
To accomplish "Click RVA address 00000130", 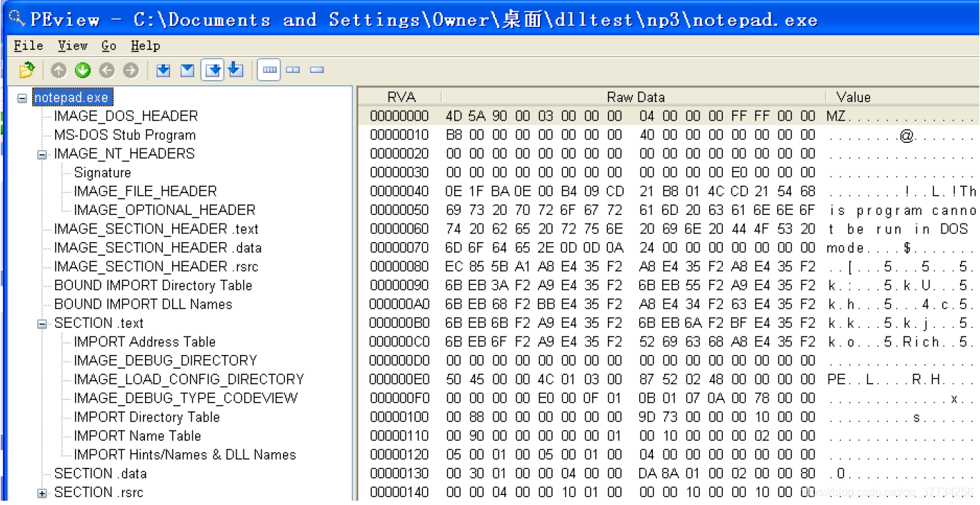I will pos(399,474).
